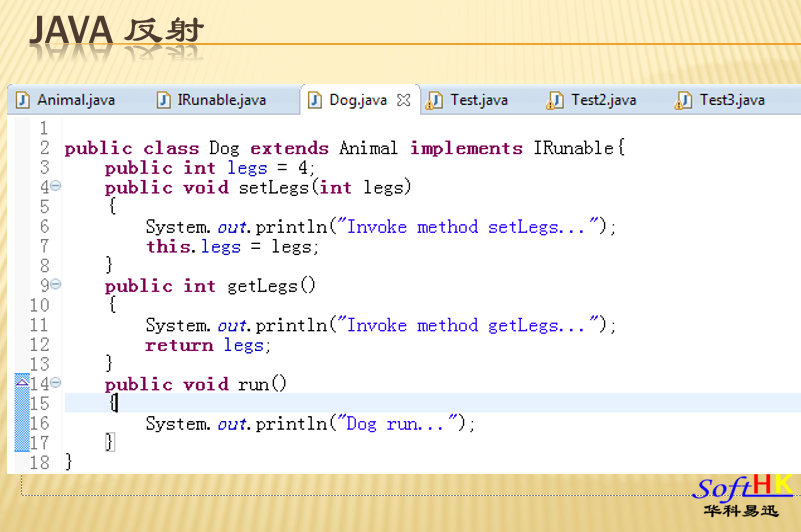Click the 'legs' field name on line 3
801x532 pixels.
tap(247, 168)
